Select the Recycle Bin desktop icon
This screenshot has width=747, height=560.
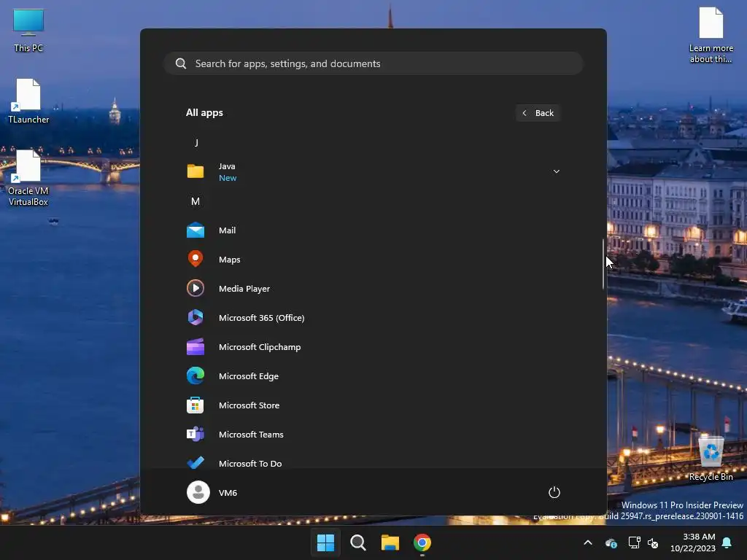pyautogui.click(x=711, y=458)
